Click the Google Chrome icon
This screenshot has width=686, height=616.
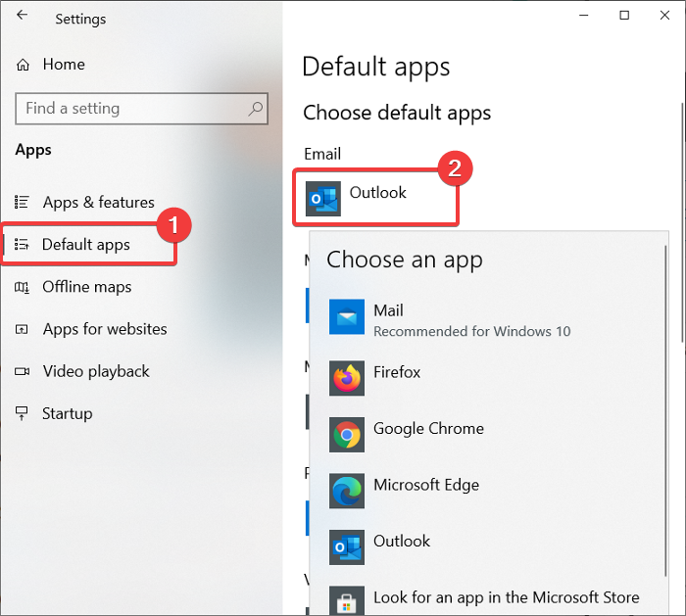[347, 433]
